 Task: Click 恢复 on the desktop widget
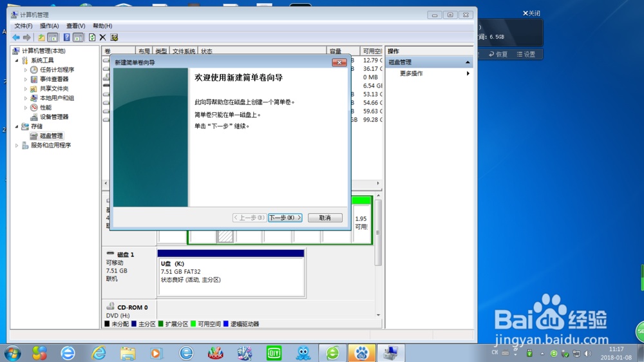498,54
